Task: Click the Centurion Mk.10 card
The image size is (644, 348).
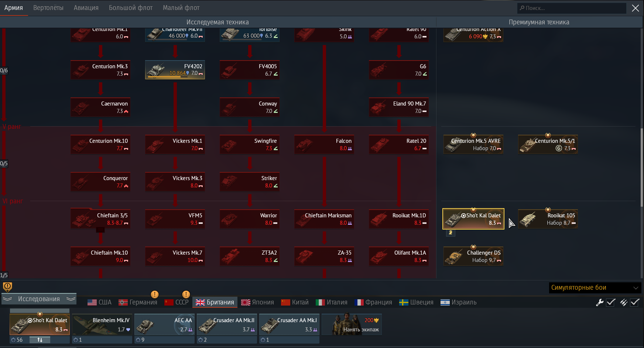Action: (x=100, y=144)
